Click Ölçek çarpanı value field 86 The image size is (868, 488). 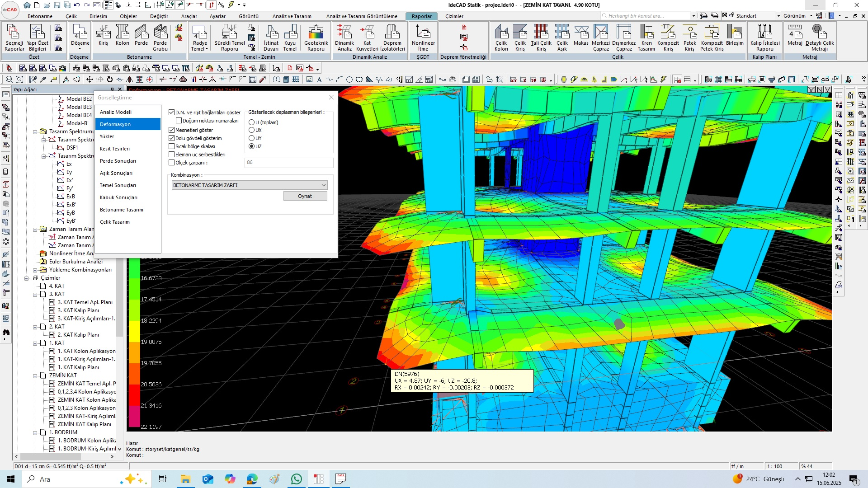[x=289, y=163]
